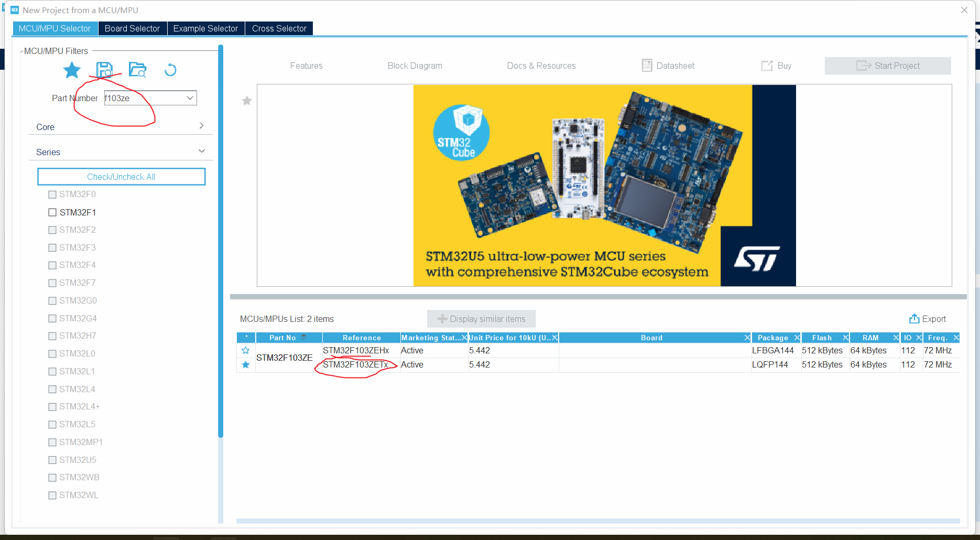
Task: Click the favorites star filter icon
Action: coord(72,70)
